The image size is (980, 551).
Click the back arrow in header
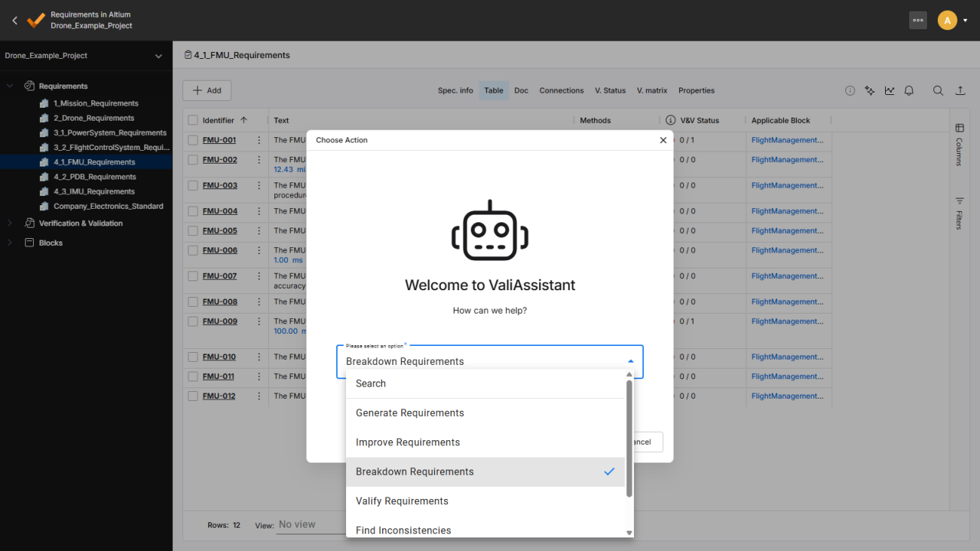pos(14,20)
